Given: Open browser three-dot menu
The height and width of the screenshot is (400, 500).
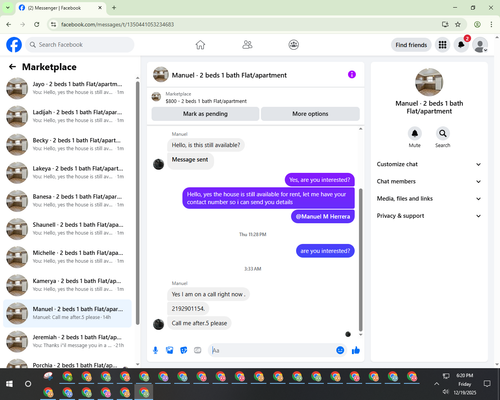Looking at the screenshot, I should [491, 24].
